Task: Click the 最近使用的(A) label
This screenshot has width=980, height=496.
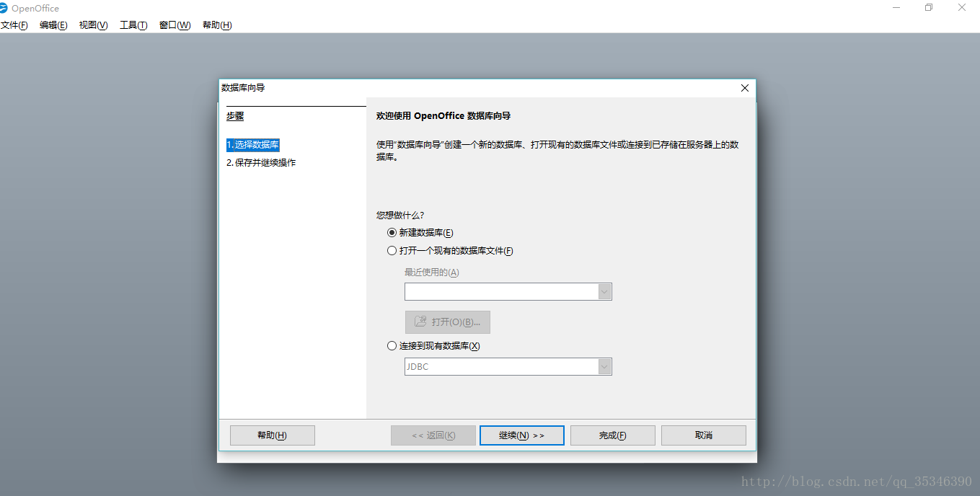Action: (432, 273)
